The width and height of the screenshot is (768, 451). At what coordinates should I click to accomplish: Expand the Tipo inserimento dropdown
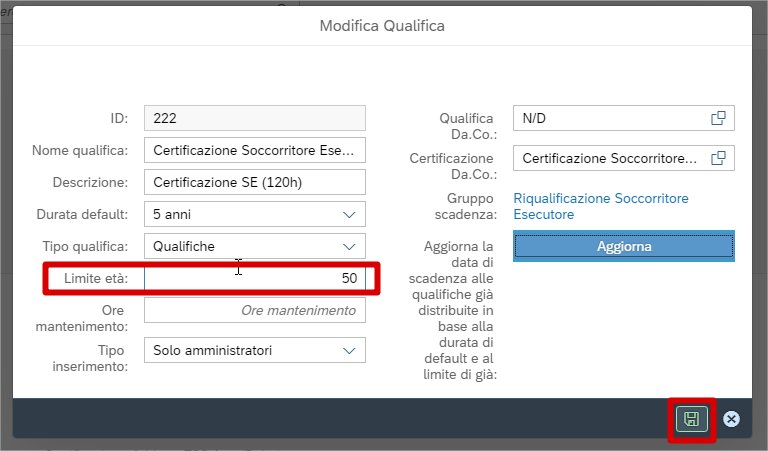pyautogui.click(x=349, y=350)
